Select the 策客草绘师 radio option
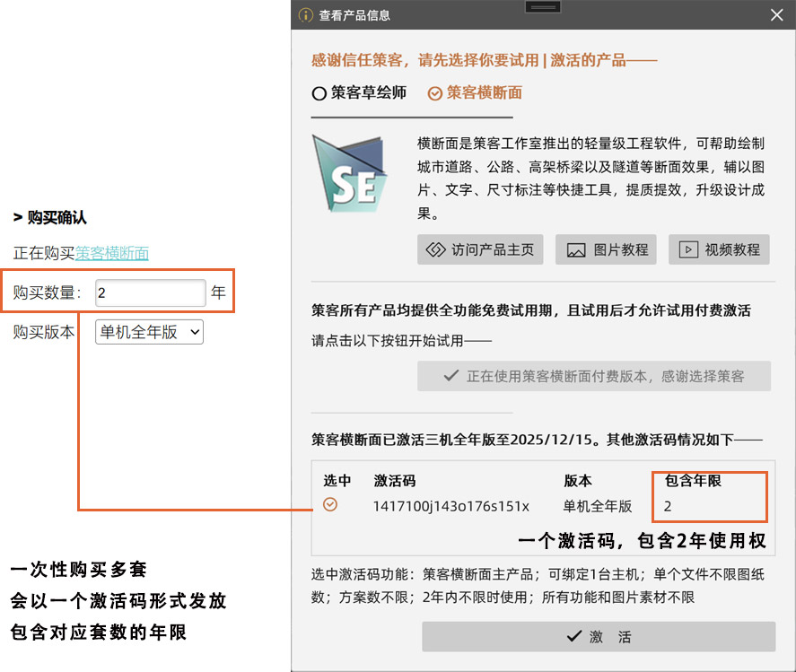The width and height of the screenshot is (796, 672). tap(360, 93)
